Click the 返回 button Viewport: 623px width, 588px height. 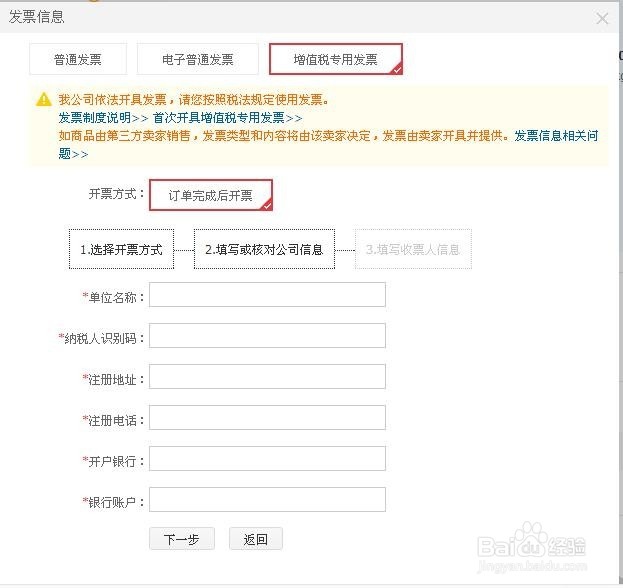coord(255,539)
